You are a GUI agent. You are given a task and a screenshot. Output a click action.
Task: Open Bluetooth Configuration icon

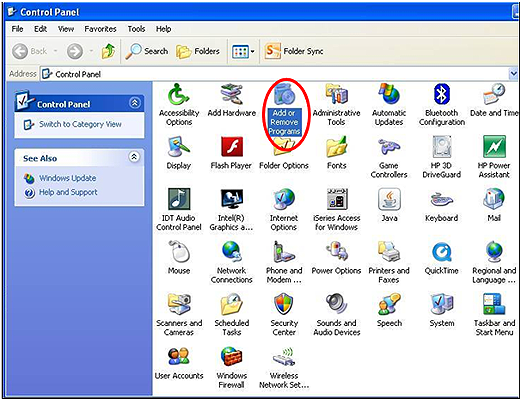click(x=442, y=104)
